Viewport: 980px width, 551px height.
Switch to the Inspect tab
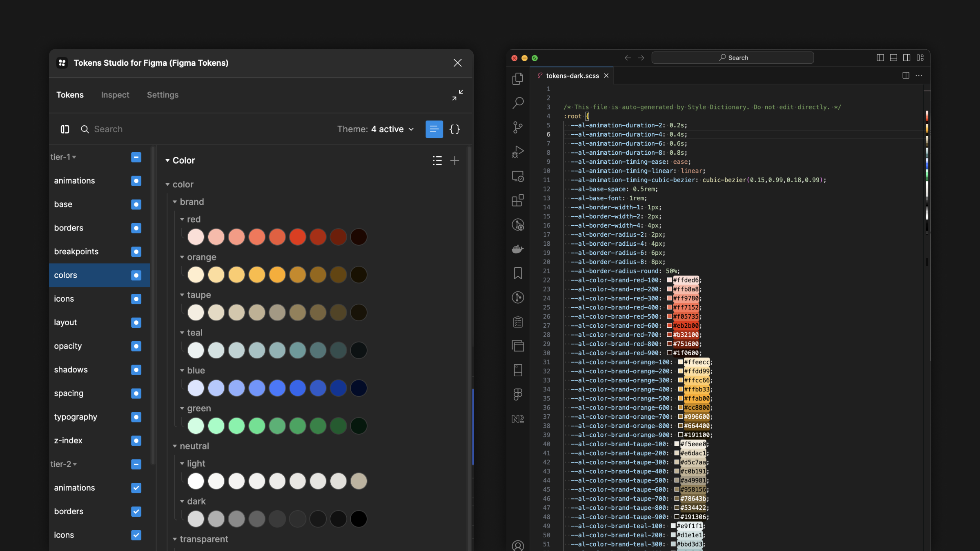(115, 95)
